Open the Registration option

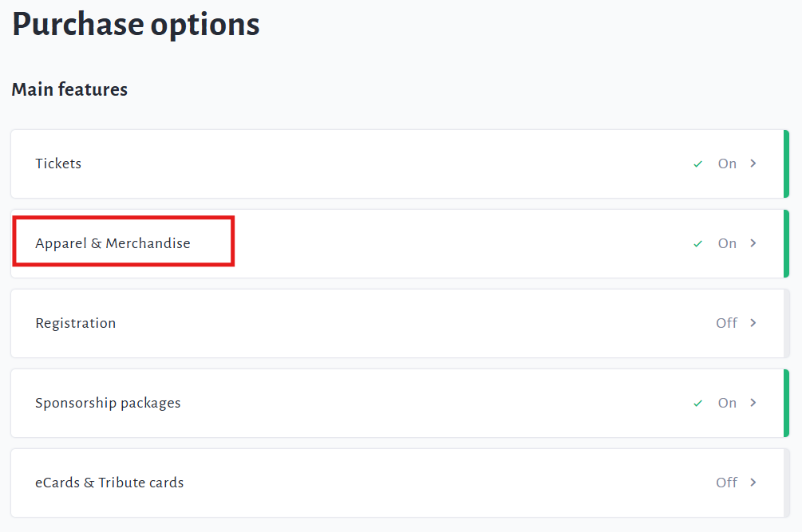tap(76, 323)
